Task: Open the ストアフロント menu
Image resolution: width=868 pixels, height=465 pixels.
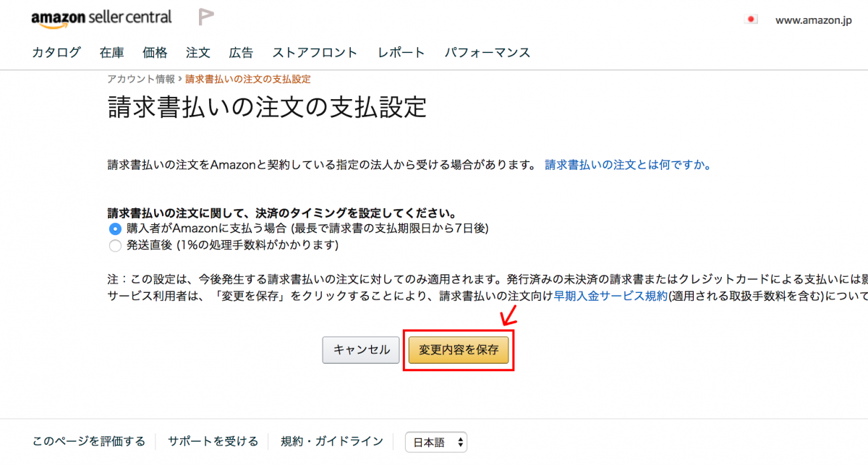Action: click(315, 52)
